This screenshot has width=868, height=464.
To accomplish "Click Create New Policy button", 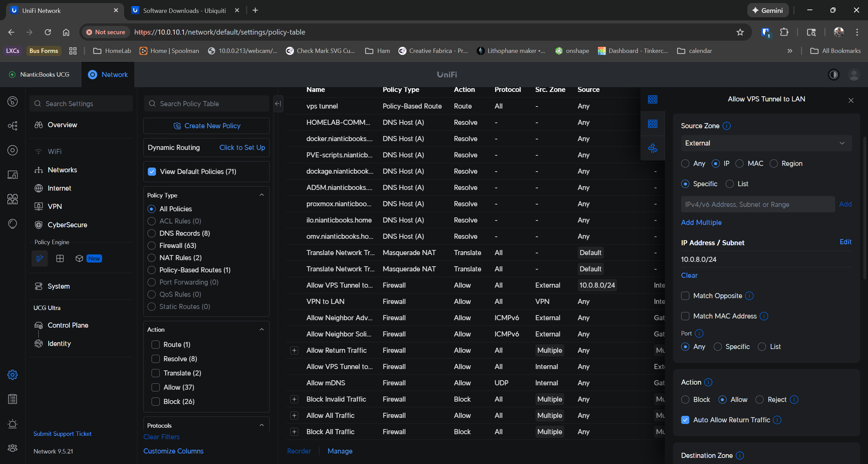I will click(x=206, y=126).
